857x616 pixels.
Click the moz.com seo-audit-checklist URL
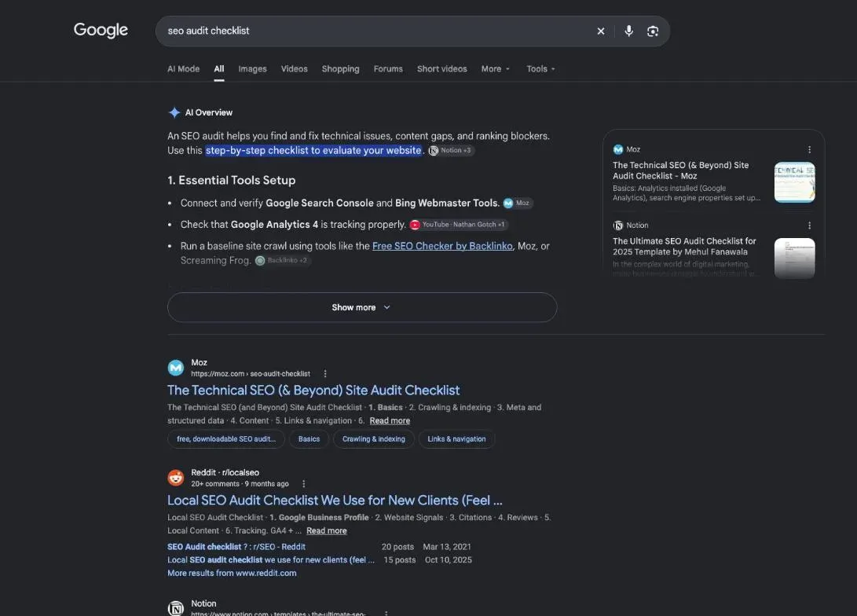(x=251, y=374)
